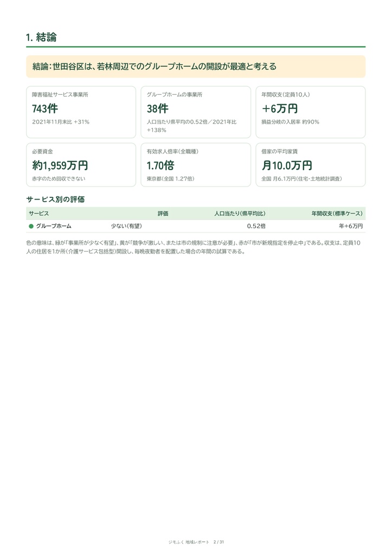Click the '0.52倍' table cell
This screenshot has height=555, width=392.
pos(256,226)
